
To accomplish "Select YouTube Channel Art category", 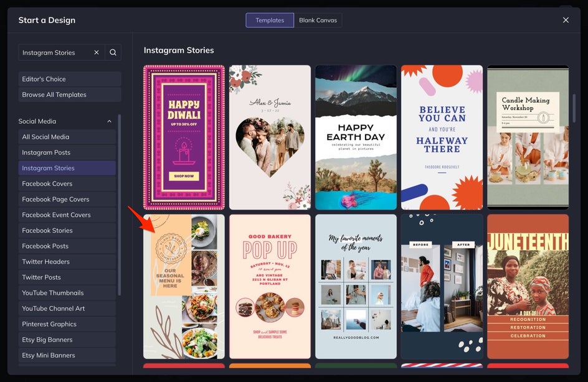I will point(67,309).
